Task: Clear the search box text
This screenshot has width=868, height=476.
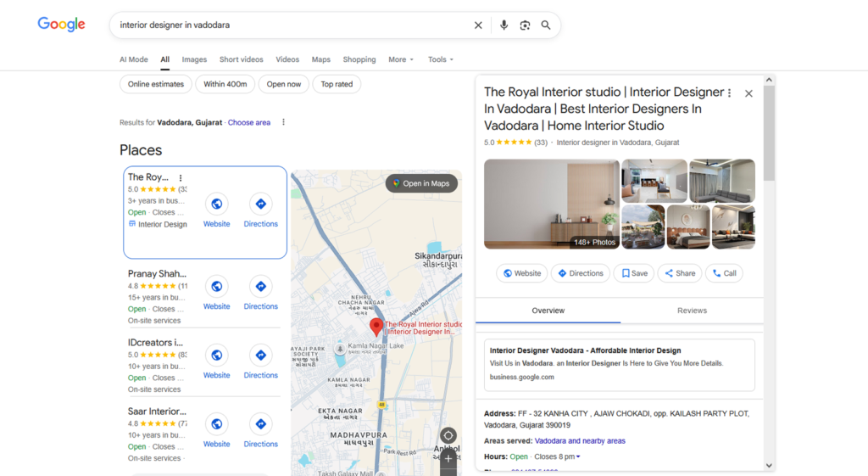Action: (x=478, y=25)
